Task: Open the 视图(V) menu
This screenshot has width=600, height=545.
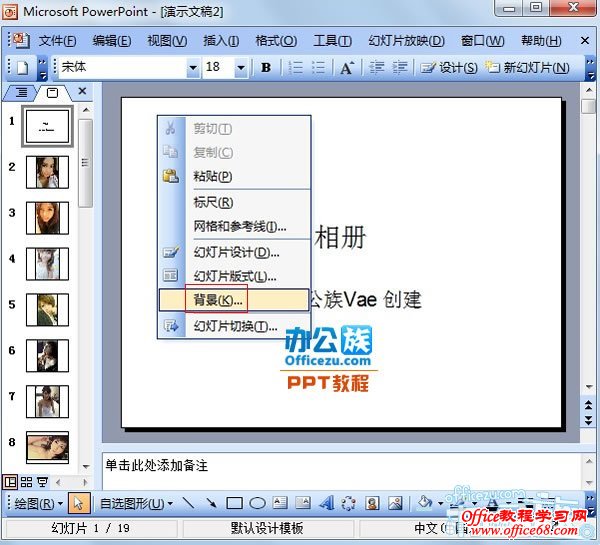Action: [167, 41]
